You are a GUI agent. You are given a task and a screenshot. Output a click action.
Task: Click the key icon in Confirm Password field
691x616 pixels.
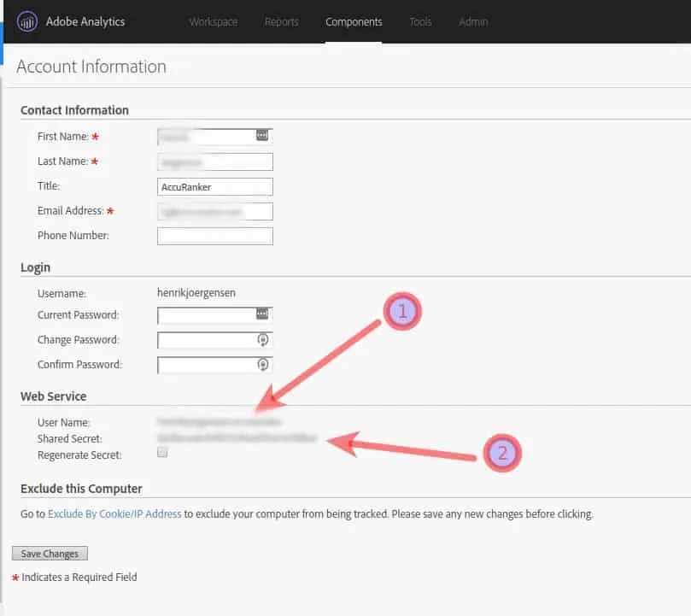[x=263, y=365]
